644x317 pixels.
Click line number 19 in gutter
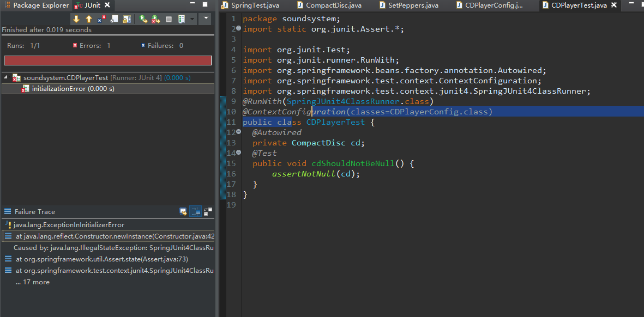[x=231, y=205]
